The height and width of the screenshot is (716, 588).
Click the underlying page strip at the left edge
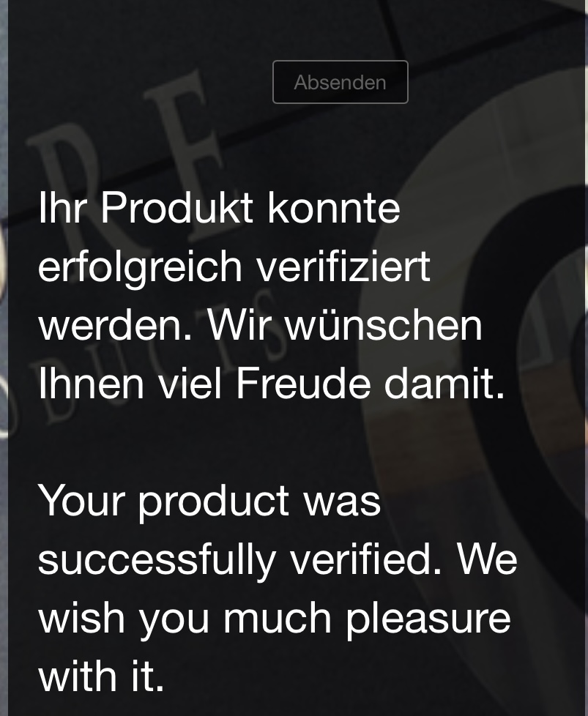point(4,358)
